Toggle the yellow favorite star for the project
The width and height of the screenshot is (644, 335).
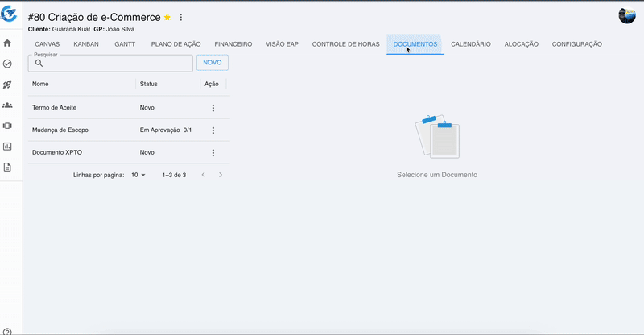167,17
